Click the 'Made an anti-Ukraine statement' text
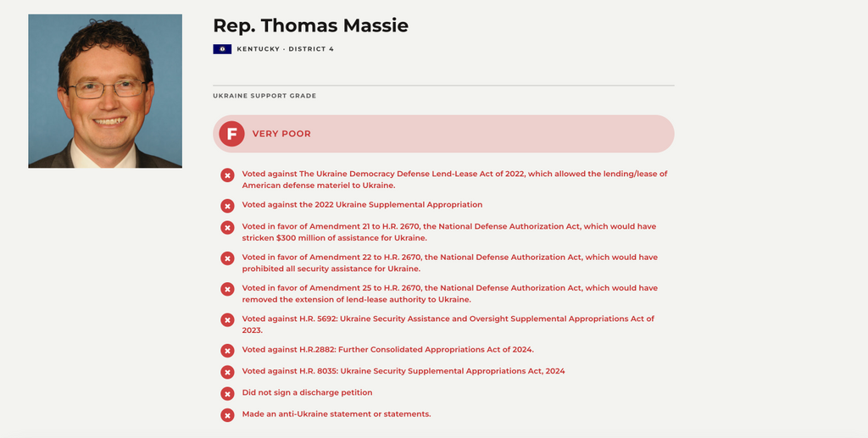 coord(336,414)
